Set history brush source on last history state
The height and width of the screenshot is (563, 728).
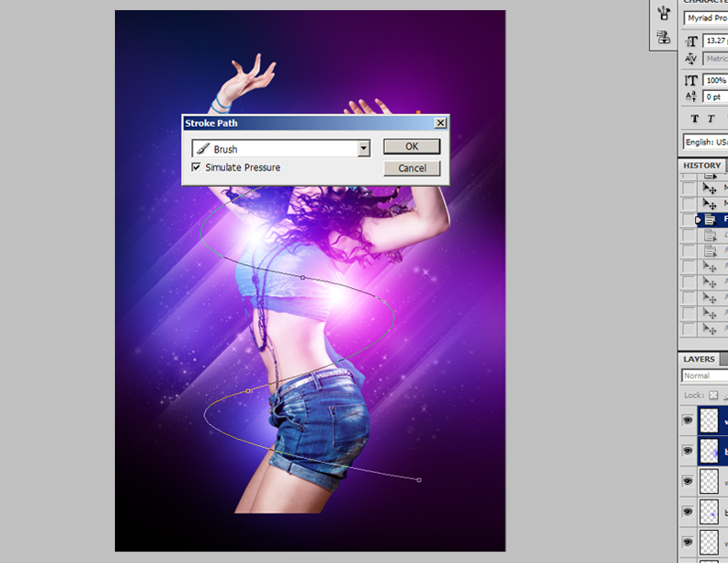(x=688, y=328)
